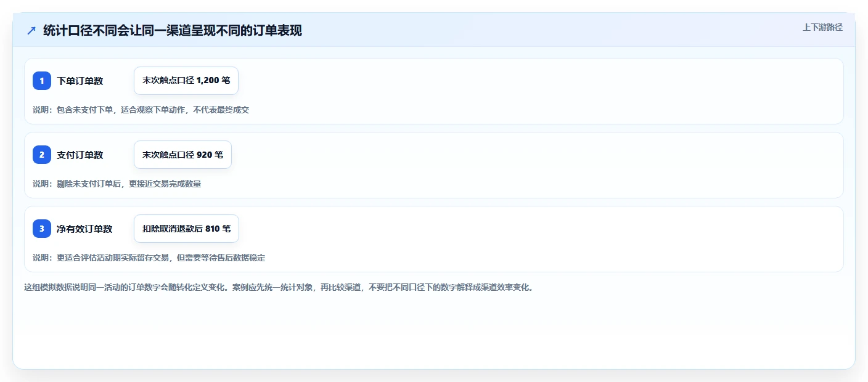
Task: Select the 支付订单数 label
Action: [80, 155]
